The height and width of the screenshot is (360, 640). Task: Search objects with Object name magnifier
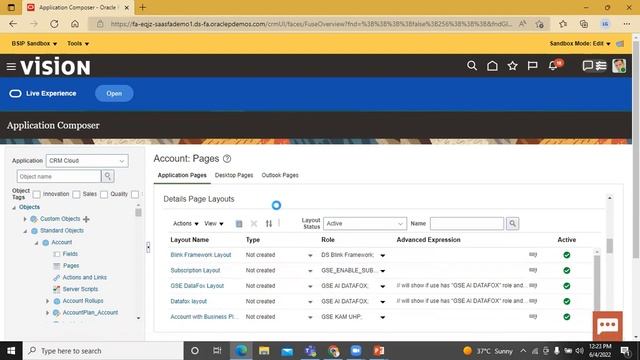point(108,176)
